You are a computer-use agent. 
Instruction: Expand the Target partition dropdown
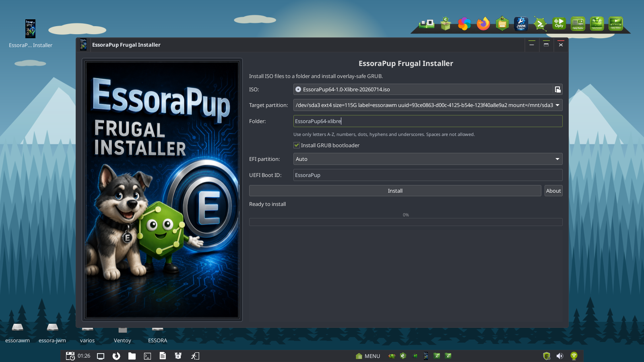click(428, 105)
